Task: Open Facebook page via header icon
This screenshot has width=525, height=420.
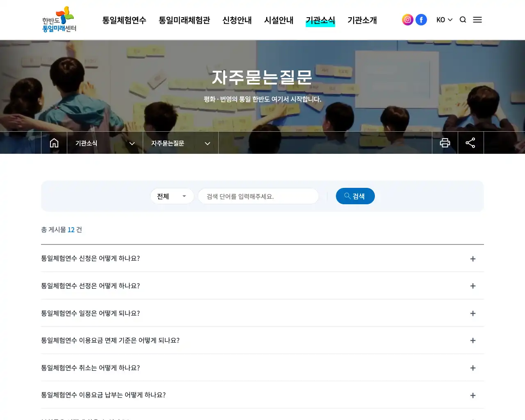Action: (x=421, y=19)
